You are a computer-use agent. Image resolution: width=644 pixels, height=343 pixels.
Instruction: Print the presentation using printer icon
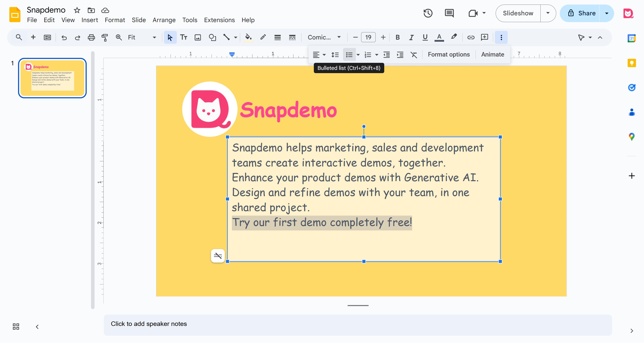[x=91, y=37]
